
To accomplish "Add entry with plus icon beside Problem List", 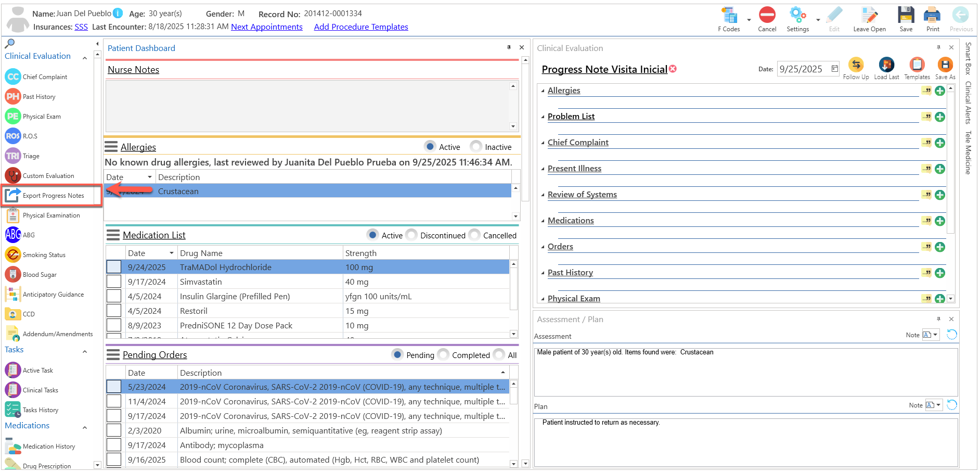I will [939, 117].
